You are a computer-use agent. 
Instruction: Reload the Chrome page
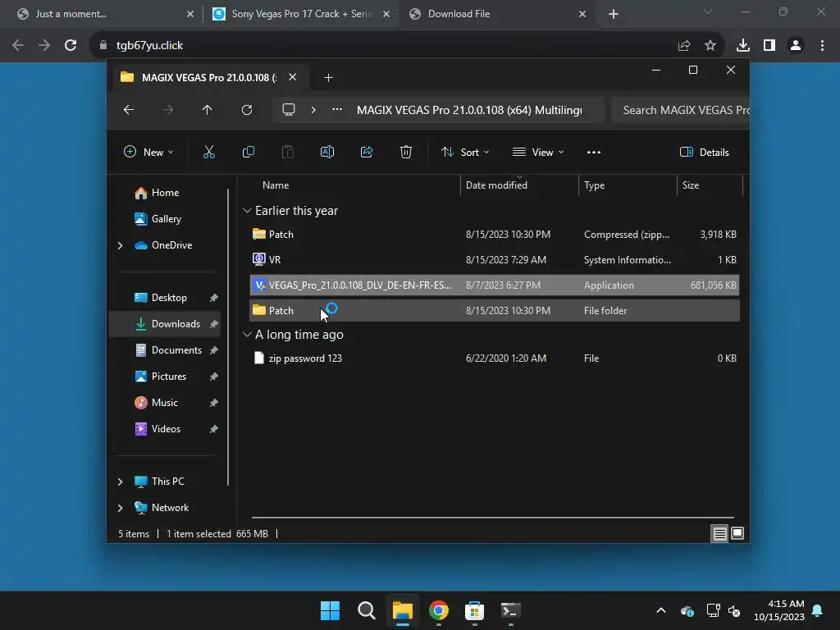click(x=71, y=46)
